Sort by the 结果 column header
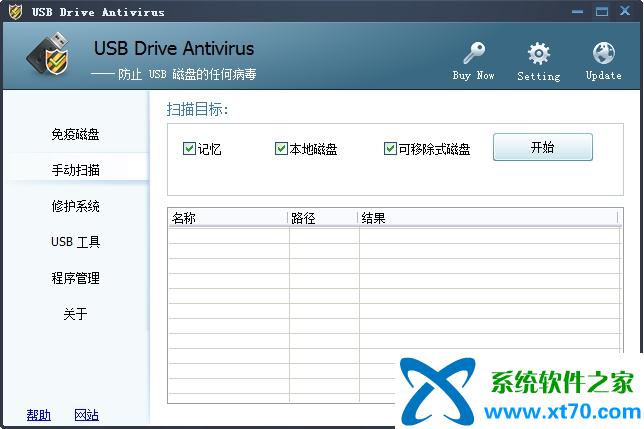Screen dimensions: 644x429 (x=488, y=218)
